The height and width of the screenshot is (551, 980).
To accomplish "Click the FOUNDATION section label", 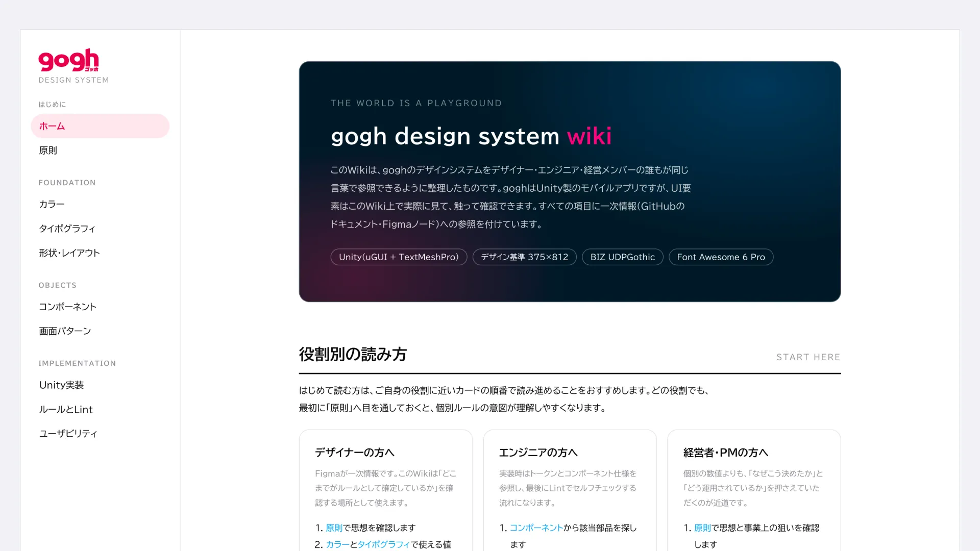I will [67, 183].
